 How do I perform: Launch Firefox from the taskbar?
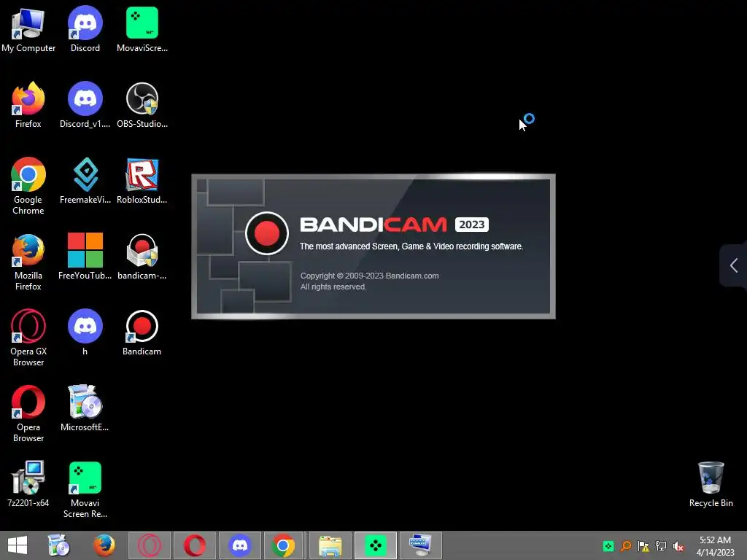104,545
